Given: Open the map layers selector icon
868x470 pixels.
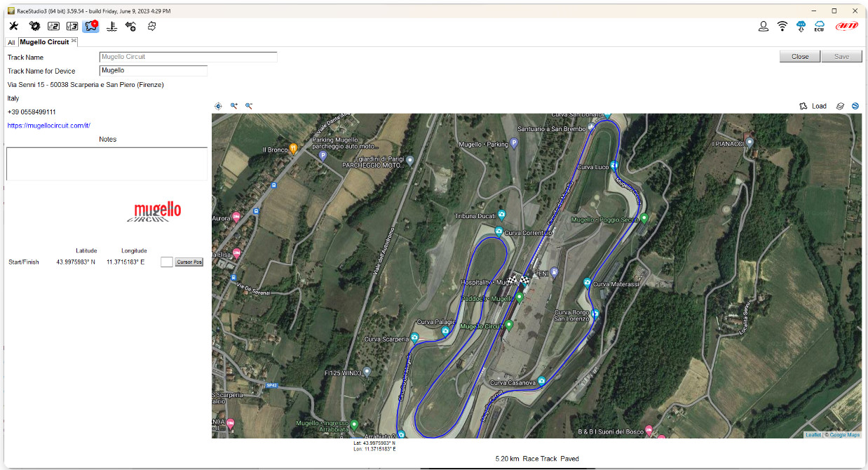Looking at the screenshot, I should point(840,106).
